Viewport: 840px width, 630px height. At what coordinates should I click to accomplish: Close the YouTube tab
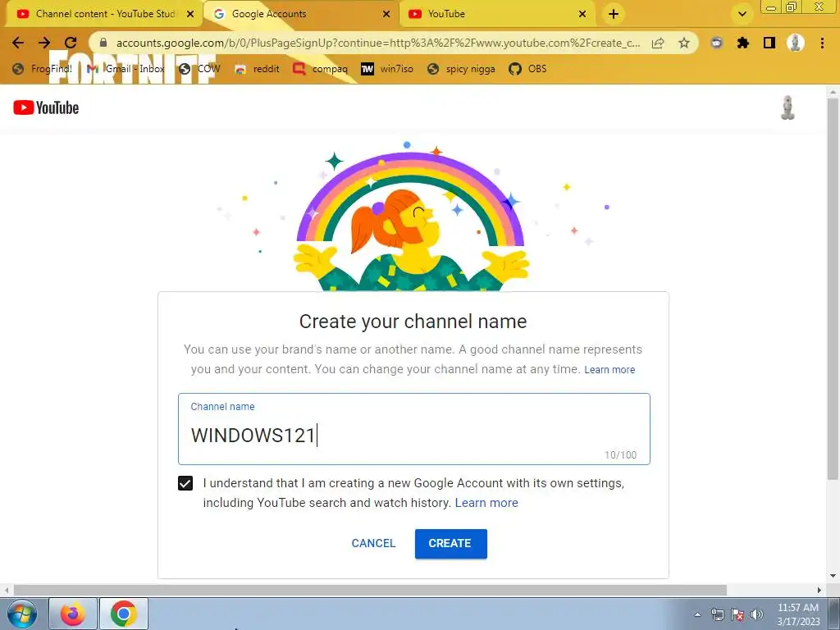click(582, 14)
